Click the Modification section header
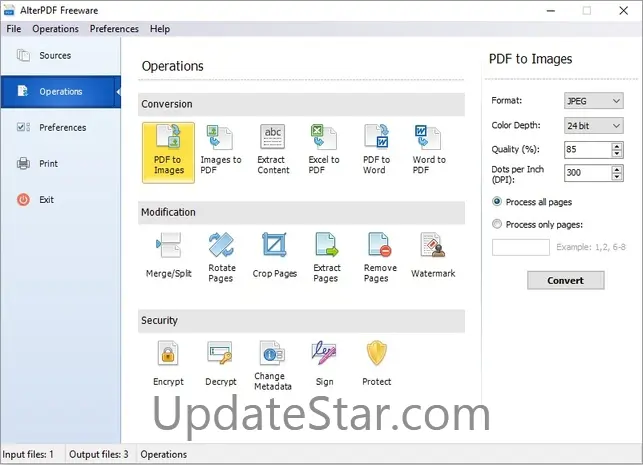The height and width of the screenshot is (465, 643). point(301,212)
